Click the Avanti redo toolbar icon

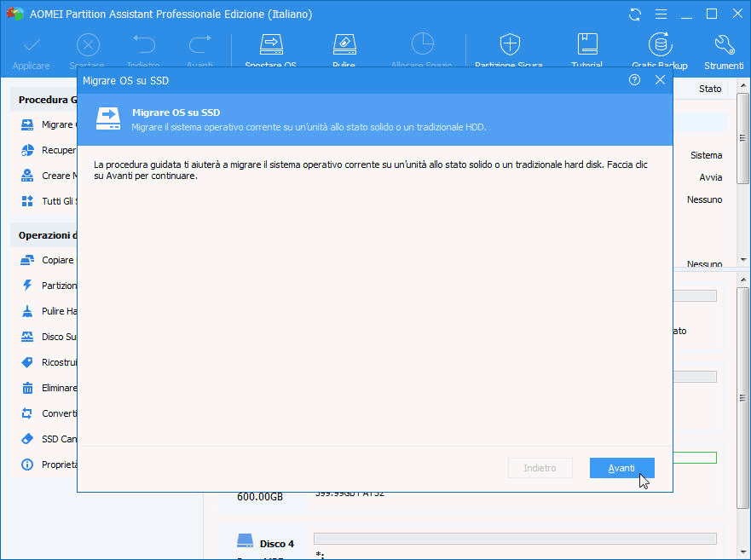tap(199, 44)
